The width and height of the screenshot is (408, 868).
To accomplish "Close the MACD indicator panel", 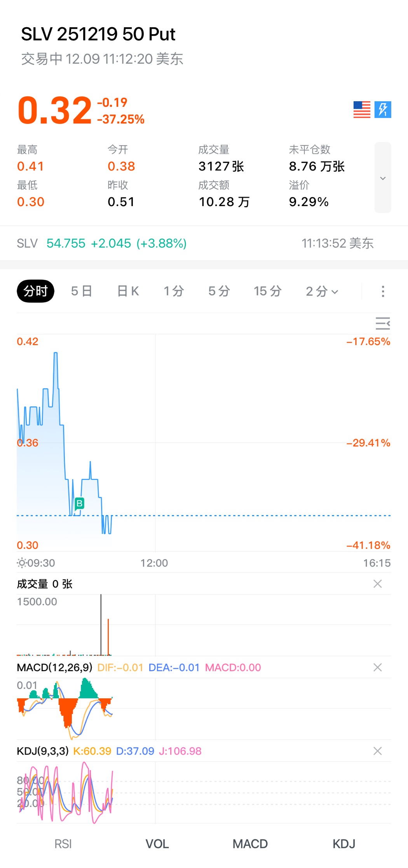I will [x=377, y=667].
